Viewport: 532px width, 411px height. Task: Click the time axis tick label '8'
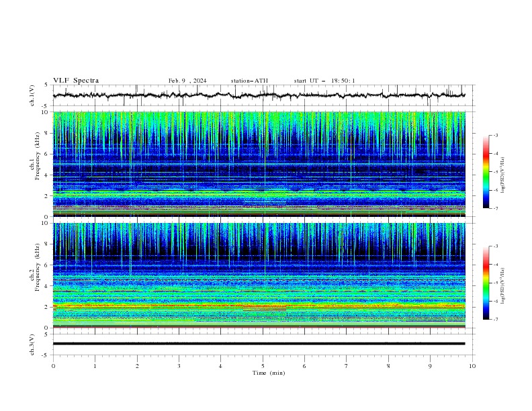pyautogui.click(x=388, y=366)
